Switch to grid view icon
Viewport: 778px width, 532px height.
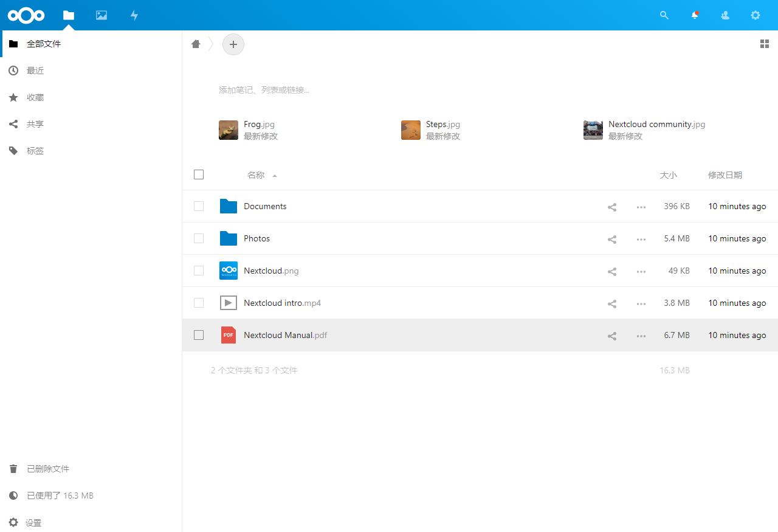tap(765, 44)
